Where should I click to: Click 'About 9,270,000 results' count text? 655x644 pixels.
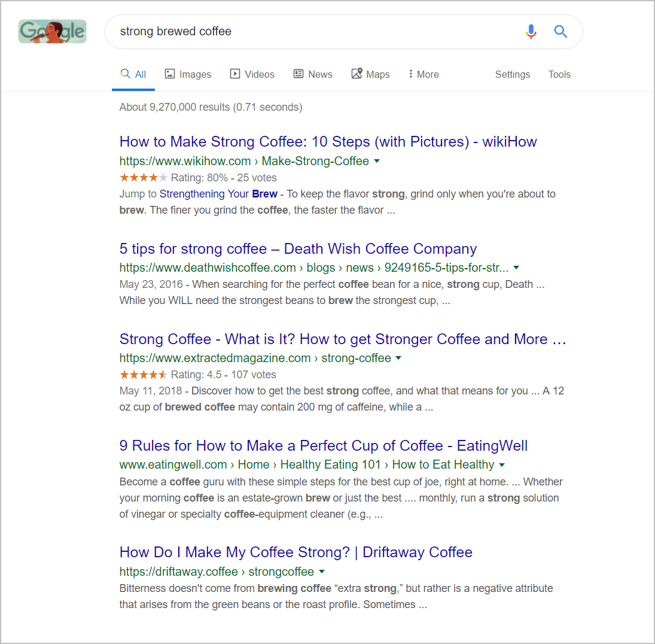point(211,107)
